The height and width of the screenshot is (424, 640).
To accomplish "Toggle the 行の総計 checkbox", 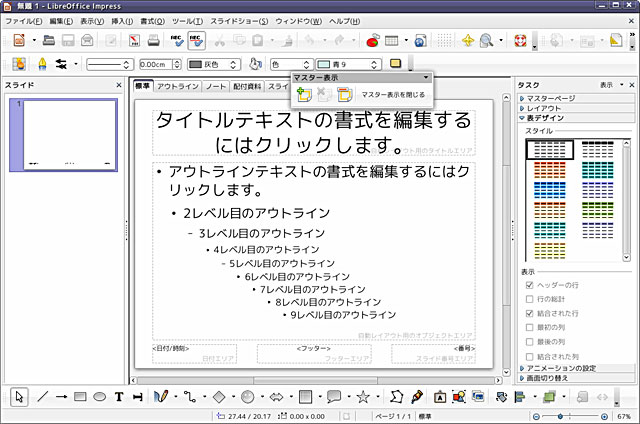I will point(529,299).
